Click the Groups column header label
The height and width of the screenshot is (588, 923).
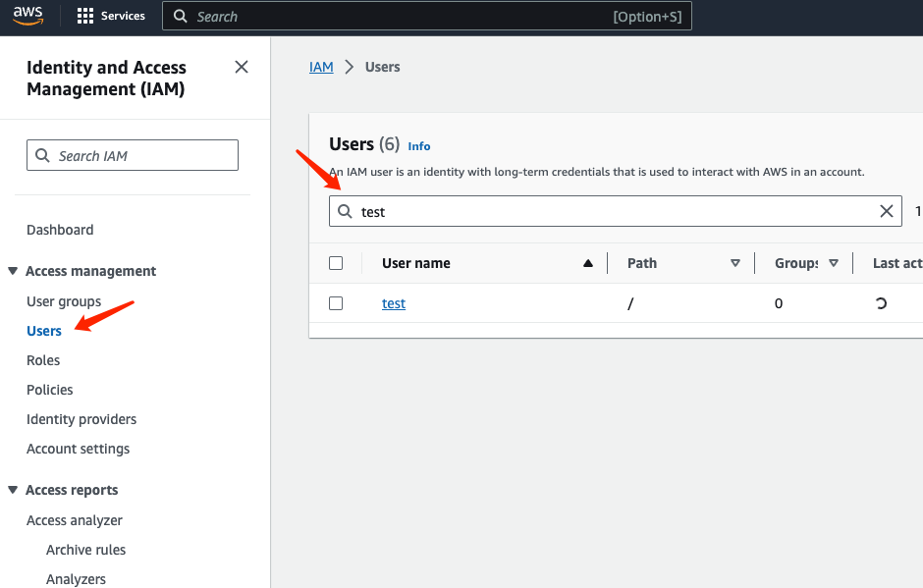[x=796, y=263]
